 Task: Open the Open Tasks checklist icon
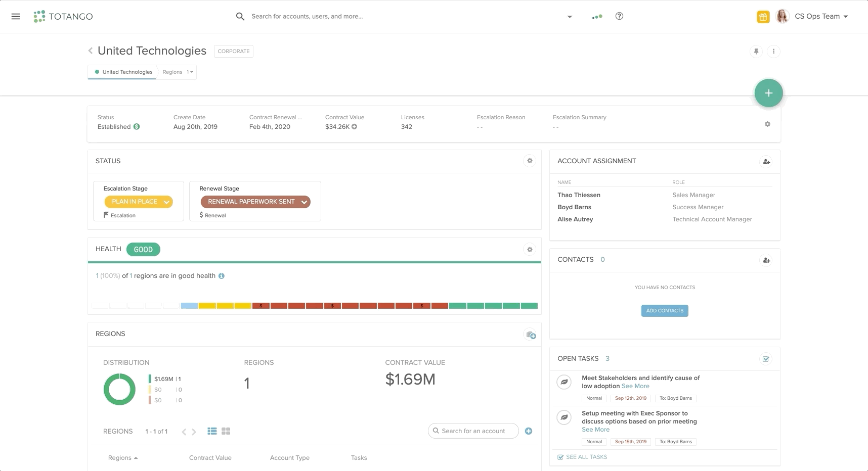point(766,359)
